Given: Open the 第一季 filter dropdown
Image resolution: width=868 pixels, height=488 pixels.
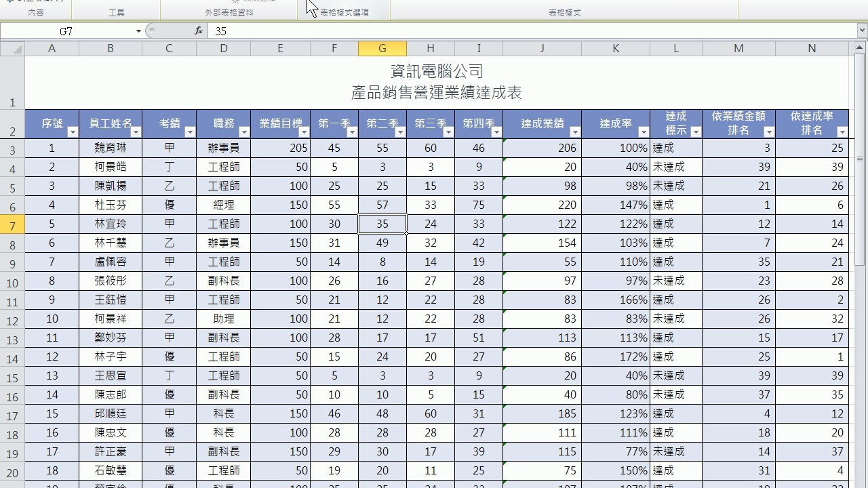Looking at the screenshot, I should [x=351, y=131].
